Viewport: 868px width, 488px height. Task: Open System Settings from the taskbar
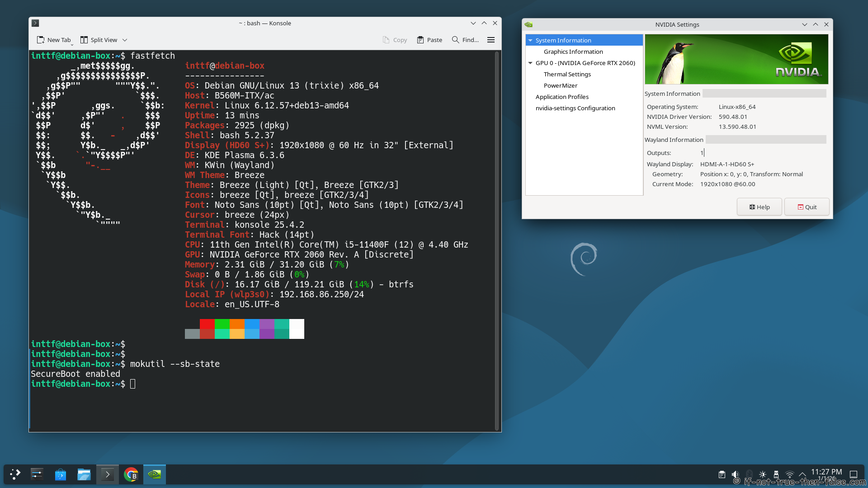pos(37,474)
